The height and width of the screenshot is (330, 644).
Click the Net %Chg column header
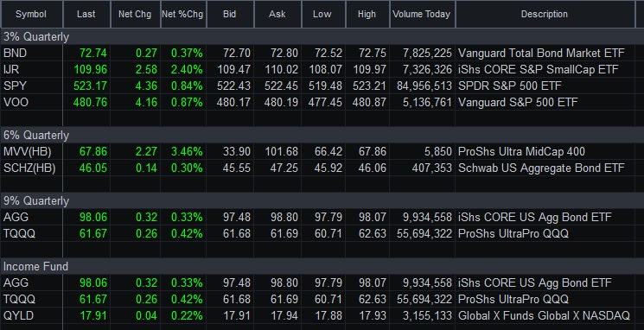click(x=183, y=14)
